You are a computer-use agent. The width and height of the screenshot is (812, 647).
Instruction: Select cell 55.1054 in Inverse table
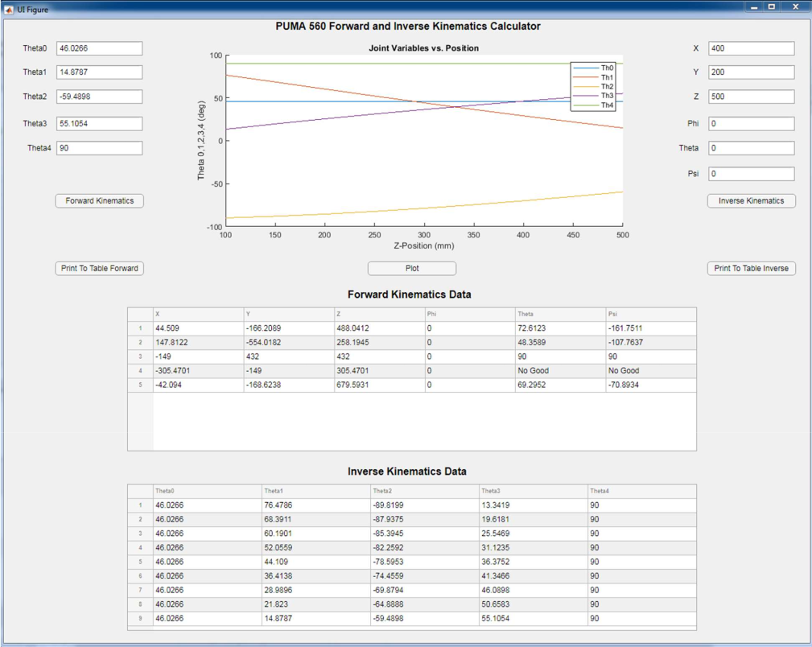(x=534, y=619)
